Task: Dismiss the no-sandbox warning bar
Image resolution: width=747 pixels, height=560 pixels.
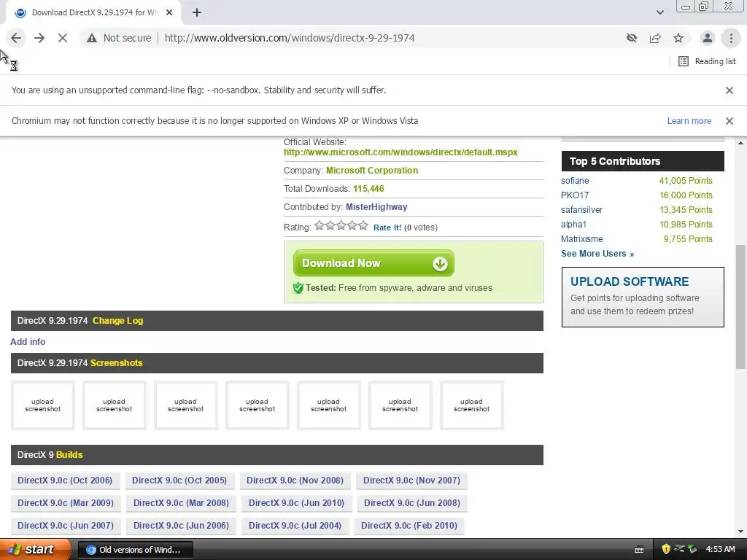Action: tap(729, 90)
